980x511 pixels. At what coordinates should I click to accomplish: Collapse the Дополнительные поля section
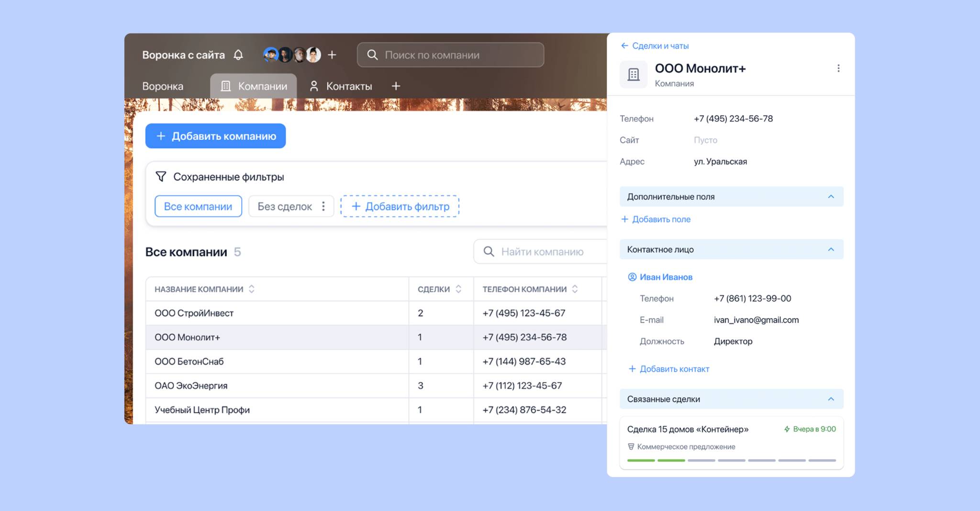click(831, 197)
